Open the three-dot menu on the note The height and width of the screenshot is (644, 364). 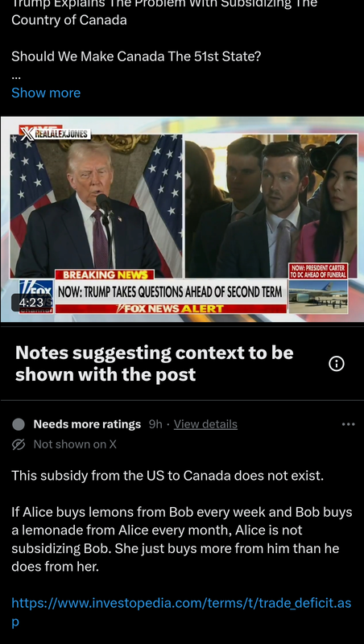[x=348, y=424]
